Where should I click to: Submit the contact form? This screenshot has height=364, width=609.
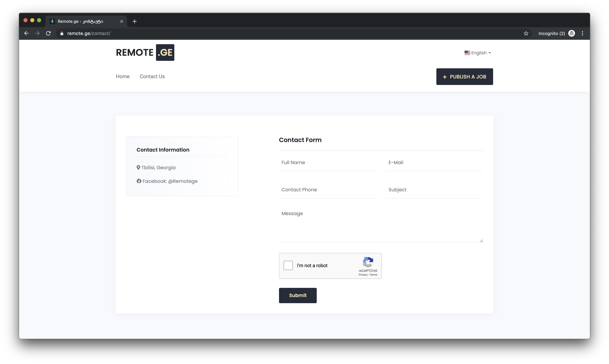pos(298,295)
